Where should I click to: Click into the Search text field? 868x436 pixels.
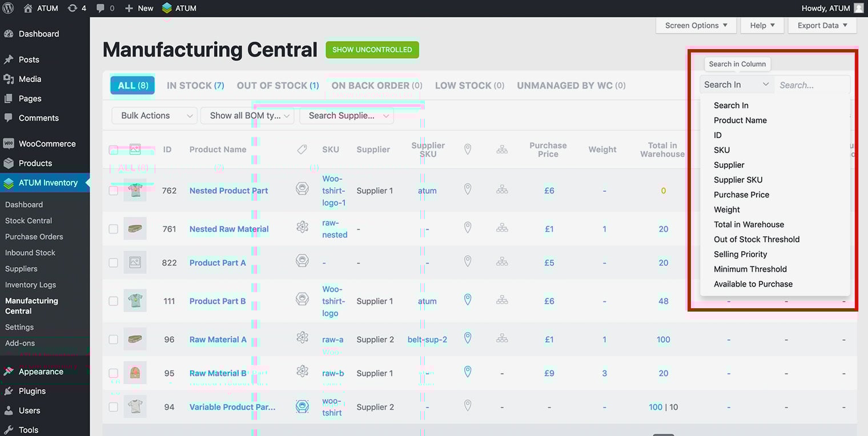point(811,85)
